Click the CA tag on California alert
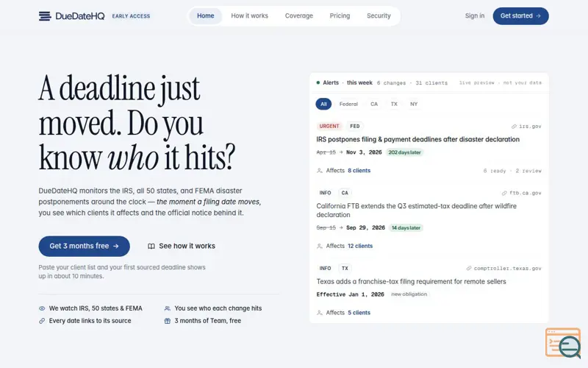The image size is (588, 368). coord(345,193)
